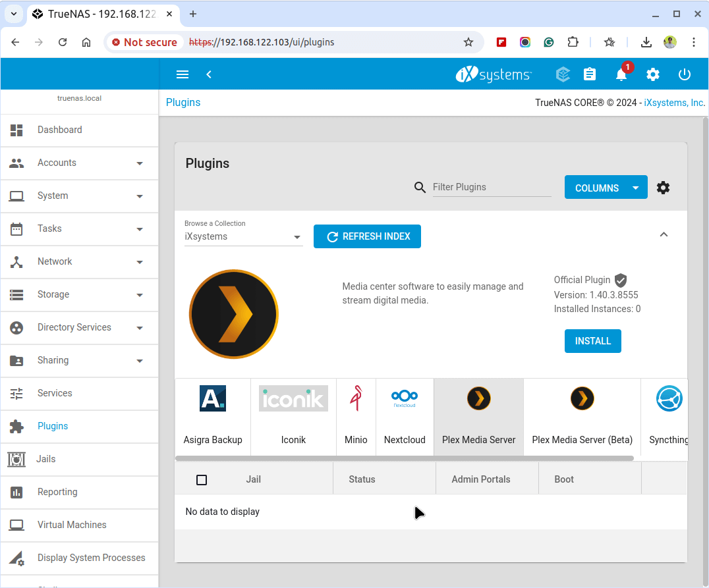Image resolution: width=709 pixels, height=588 pixels.
Task: Open Dashboard from the sidebar
Action: pos(80,130)
